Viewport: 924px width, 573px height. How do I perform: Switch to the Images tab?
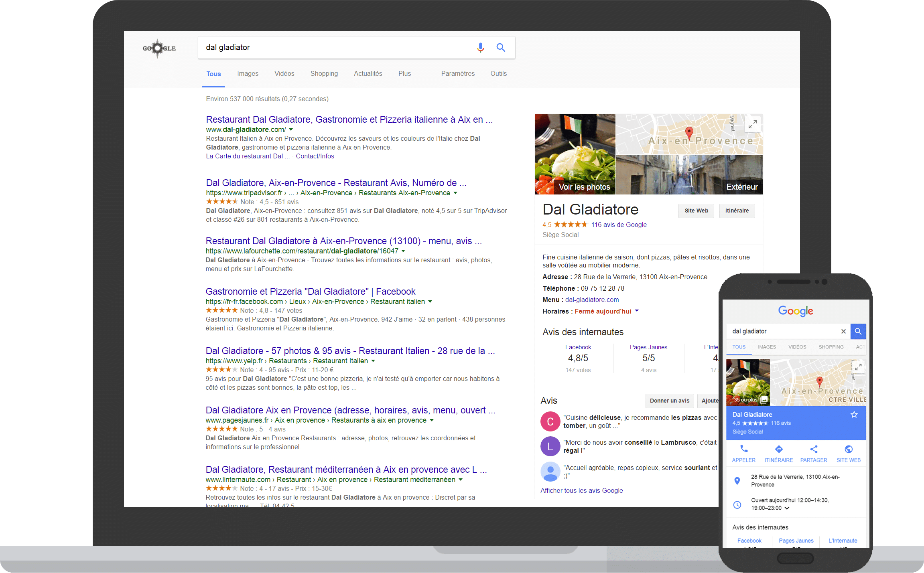(x=248, y=74)
